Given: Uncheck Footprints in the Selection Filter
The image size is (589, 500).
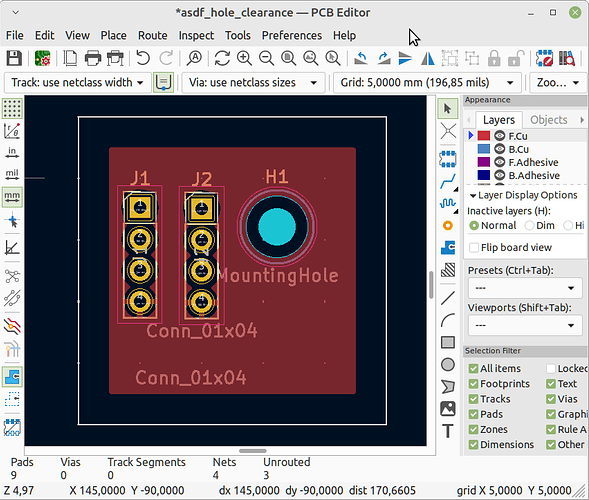Looking at the screenshot, I should point(473,384).
